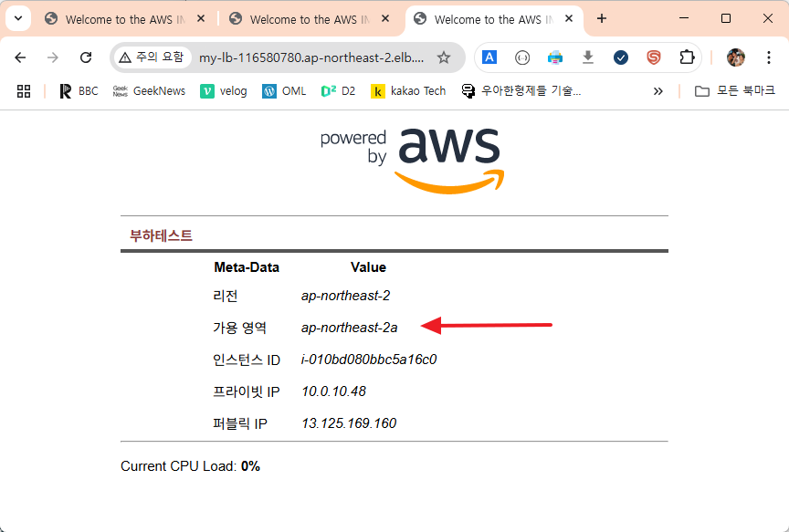Maximize the browser window
Viewport: 789px width, 532px height.
tap(726, 18)
